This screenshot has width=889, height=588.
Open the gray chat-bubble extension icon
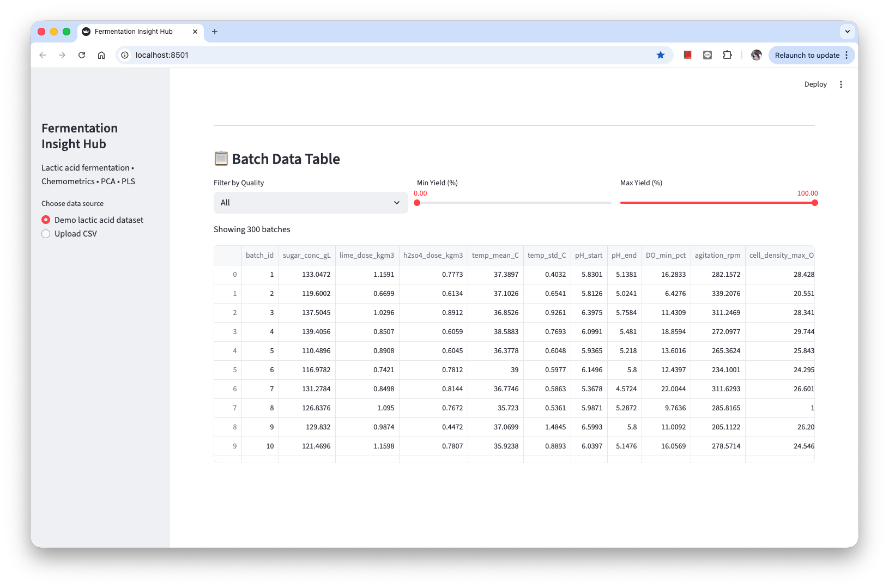(707, 55)
